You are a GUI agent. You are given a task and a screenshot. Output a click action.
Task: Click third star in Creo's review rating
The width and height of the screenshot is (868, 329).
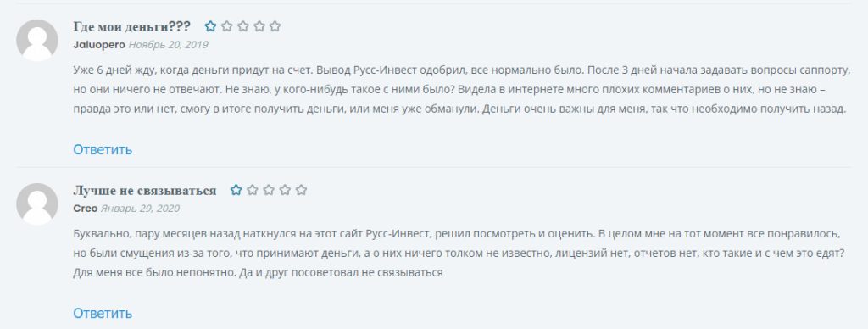point(269,190)
